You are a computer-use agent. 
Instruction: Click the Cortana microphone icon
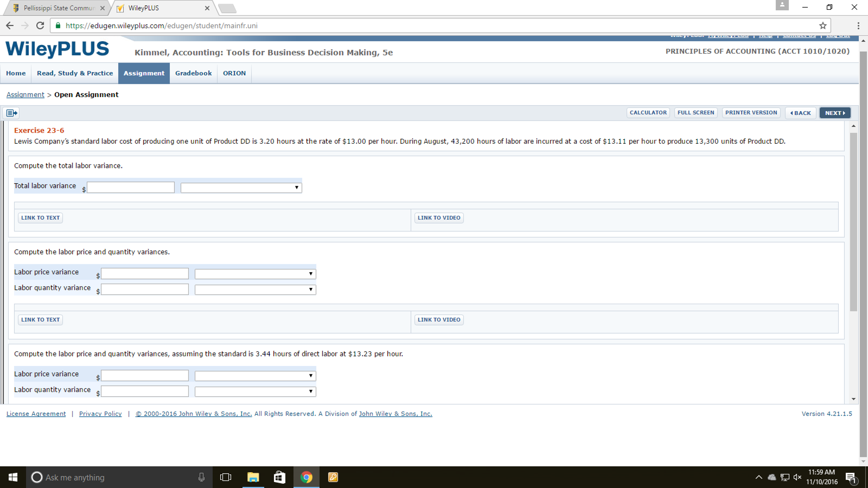[x=202, y=477]
